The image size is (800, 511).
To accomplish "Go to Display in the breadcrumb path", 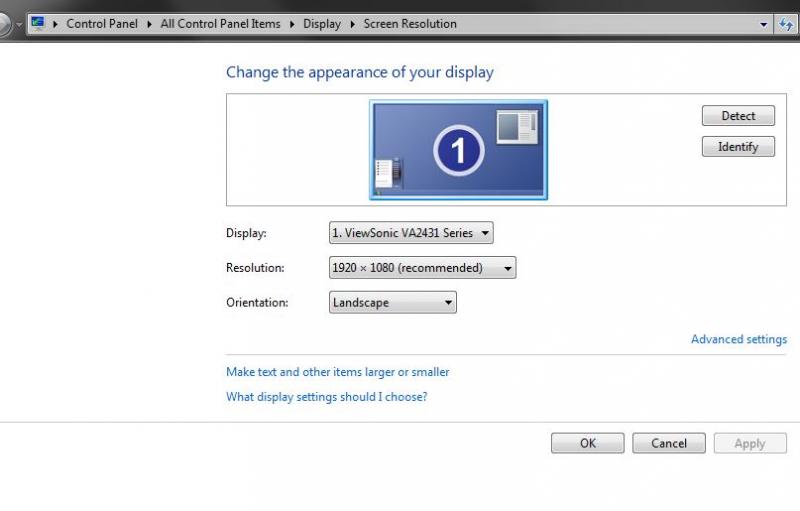I will pos(322,24).
